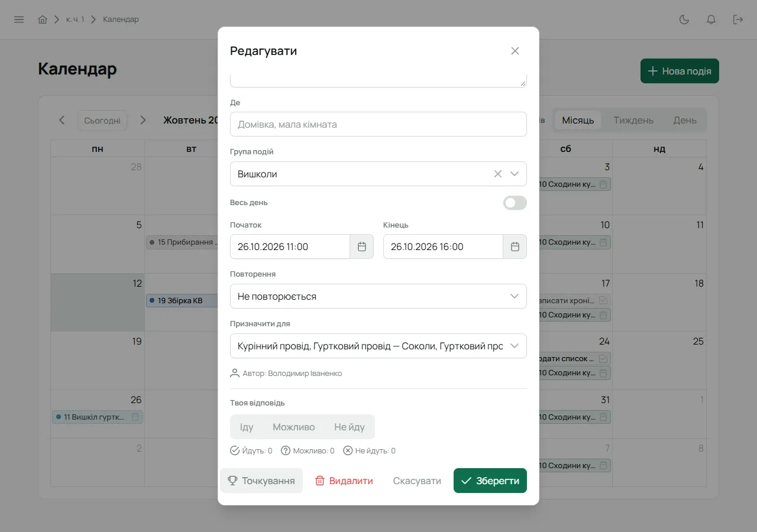The width and height of the screenshot is (757, 532).
Task: Save changes with Зберегти button
Action: click(x=490, y=481)
